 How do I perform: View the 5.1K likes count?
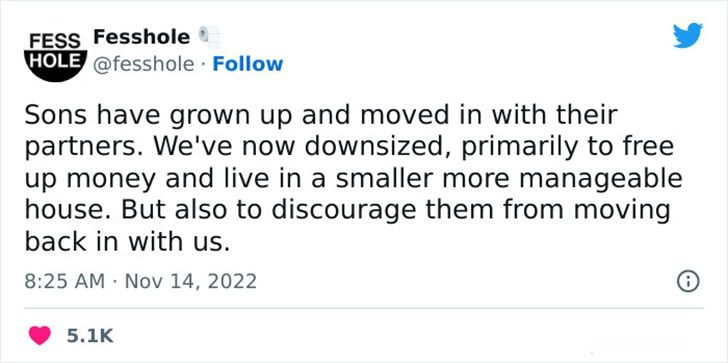(x=90, y=336)
